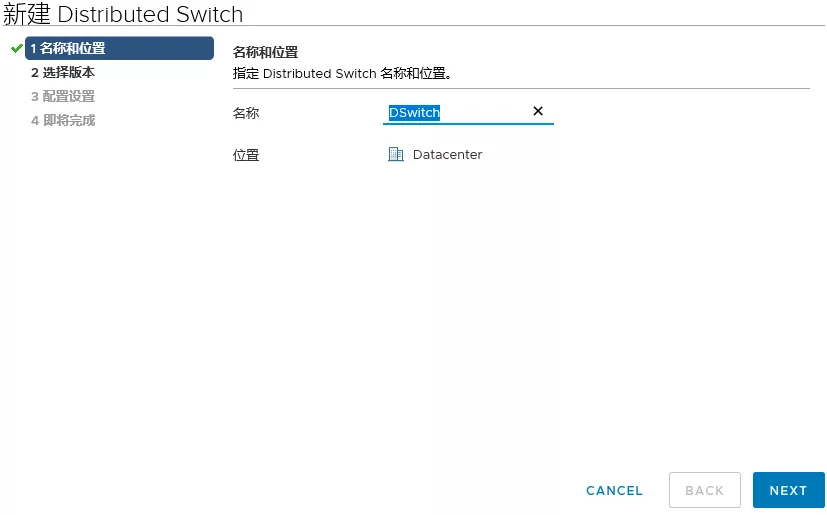This screenshot has width=827, height=515.
Task: Click the Datacenter building icon
Action: click(396, 154)
